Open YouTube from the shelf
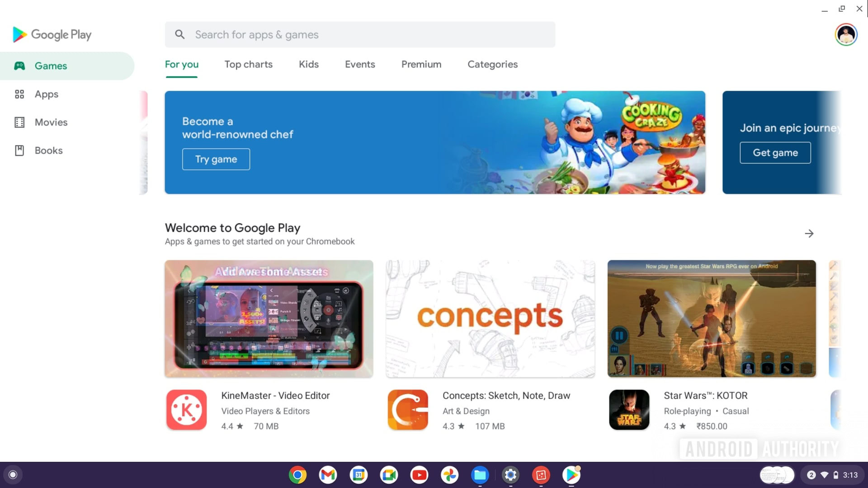The height and width of the screenshot is (488, 868). [x=419, y=475]
